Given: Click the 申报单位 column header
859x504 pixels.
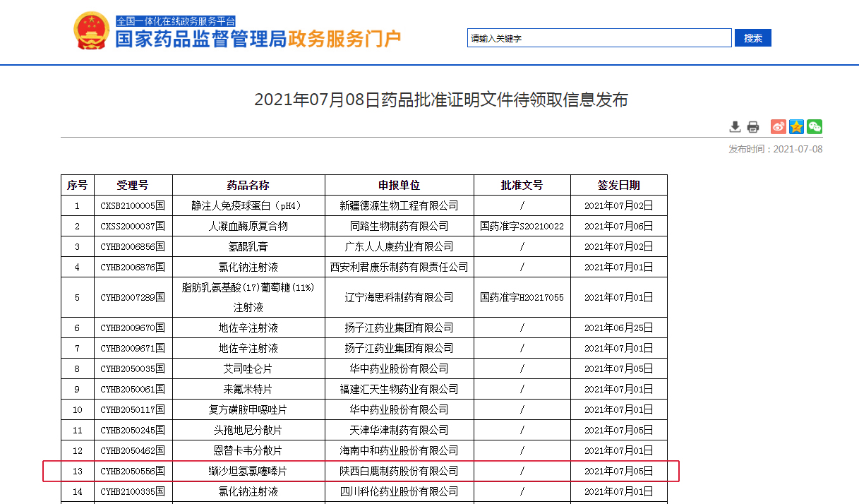Looking at the screenshot, I should (399, 185).
